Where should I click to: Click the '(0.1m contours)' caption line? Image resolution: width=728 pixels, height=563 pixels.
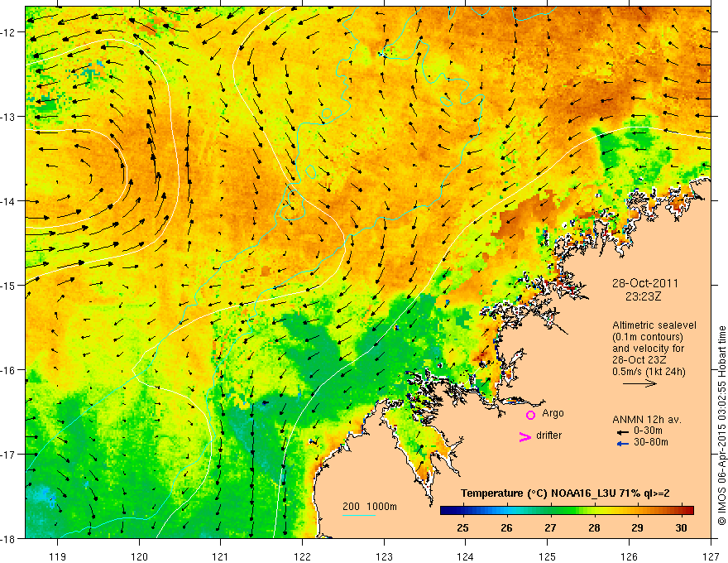(648, 337)
